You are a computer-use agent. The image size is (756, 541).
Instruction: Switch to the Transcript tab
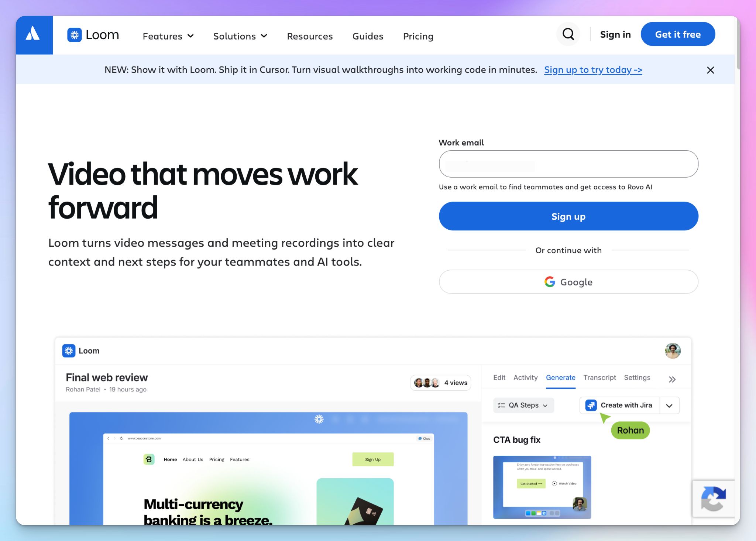599,377
